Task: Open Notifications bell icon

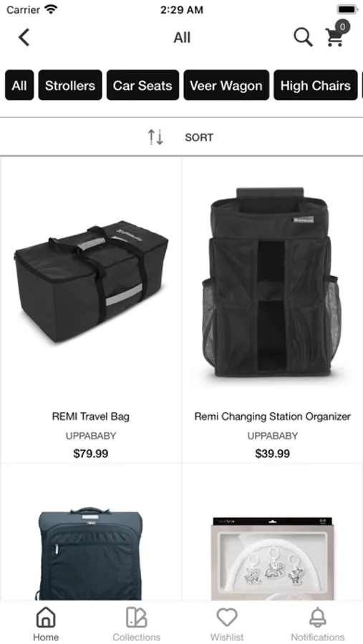Action: click(x=318, y=618)
